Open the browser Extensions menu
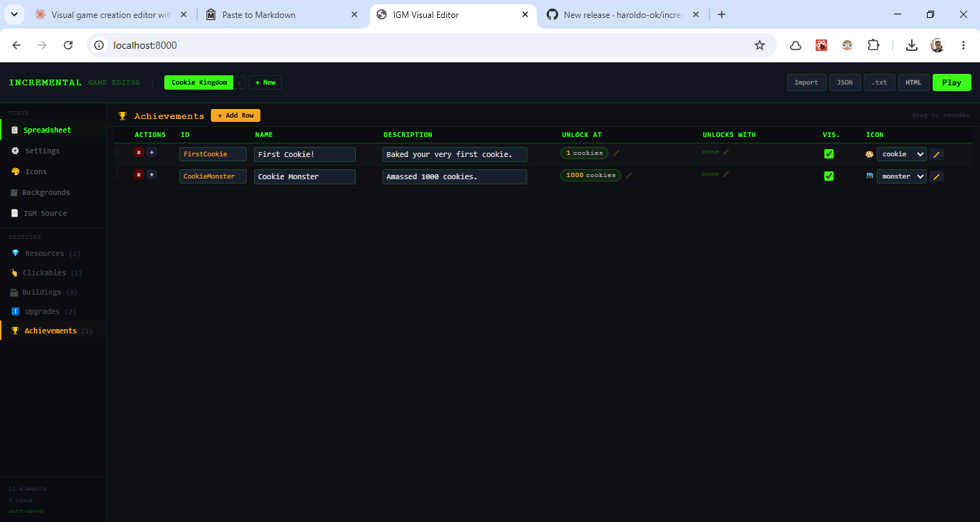The image size is (980, 522). (873, 45)
